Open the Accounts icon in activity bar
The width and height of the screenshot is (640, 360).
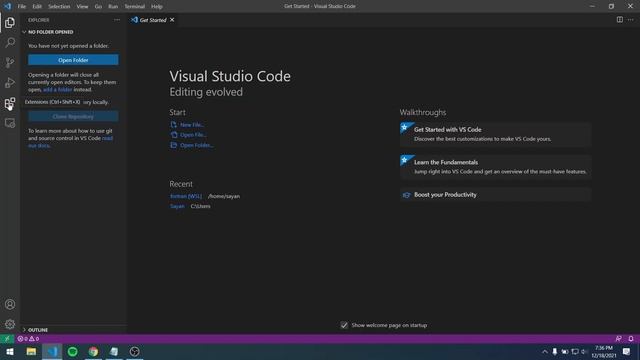coord(10,304)
